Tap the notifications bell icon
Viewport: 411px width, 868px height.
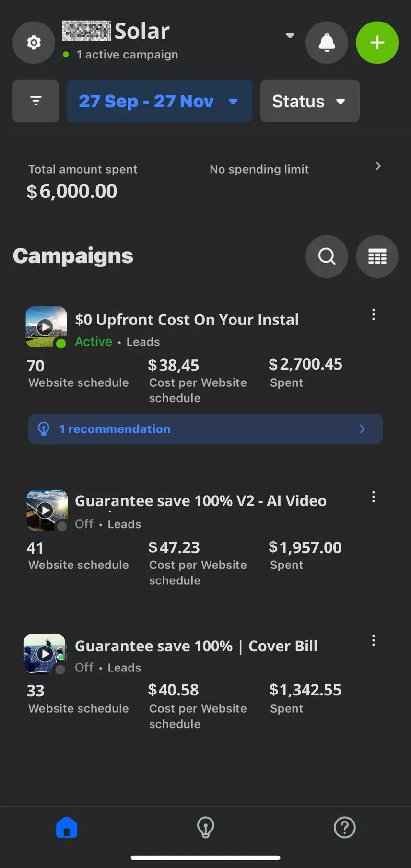coord(327,43)
